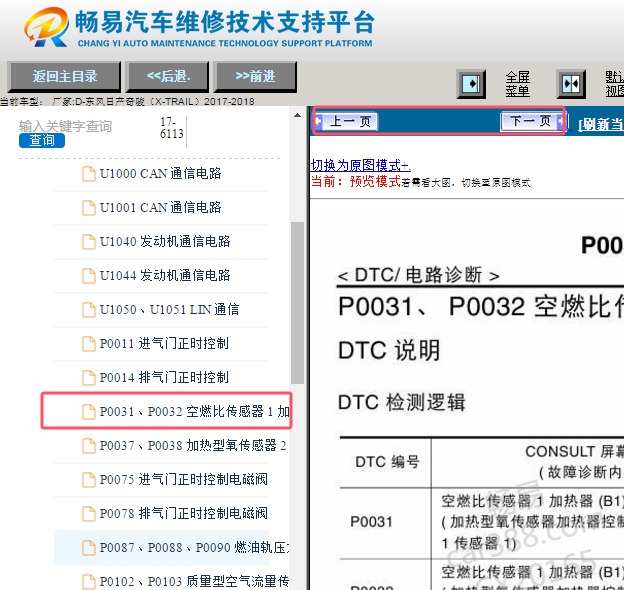This screenshot has height=590, width=624.
Task: Click the blue 查询 search button
Action: pos(42,140)
